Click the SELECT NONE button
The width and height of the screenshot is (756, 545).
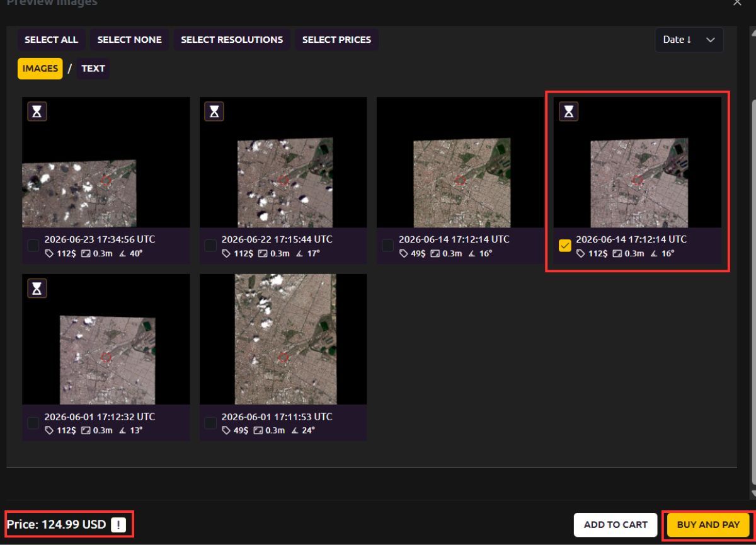click(x=129, y=40)
